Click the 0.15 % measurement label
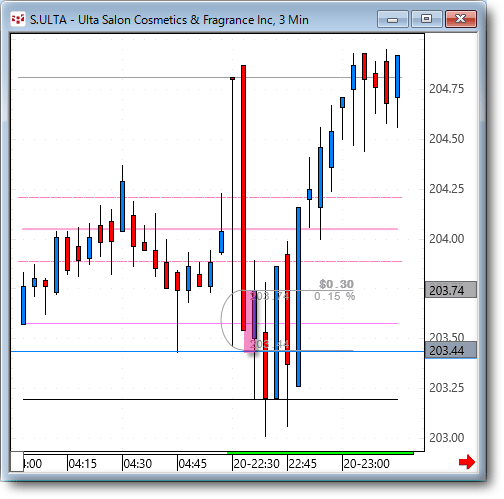Screen dimensions: 504x499 [334, 296]
